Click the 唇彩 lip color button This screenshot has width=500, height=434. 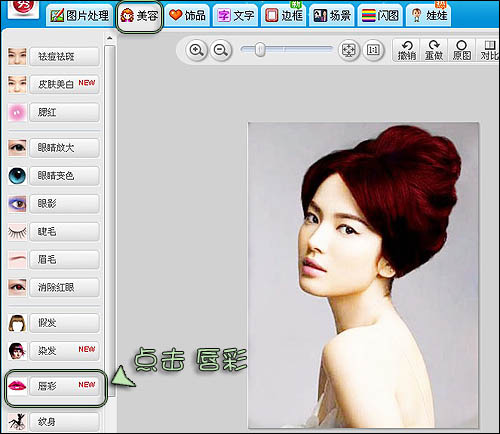(x=64, y=386)
